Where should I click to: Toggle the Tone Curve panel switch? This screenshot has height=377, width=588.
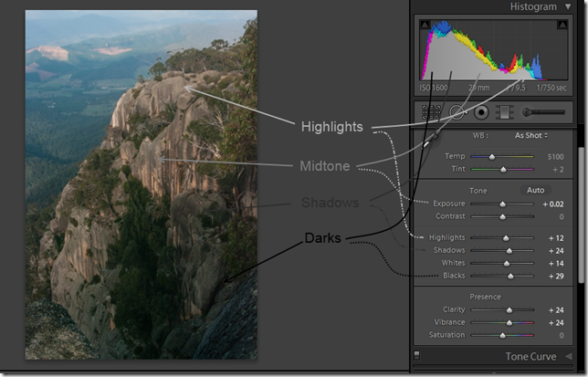(416, 355)
